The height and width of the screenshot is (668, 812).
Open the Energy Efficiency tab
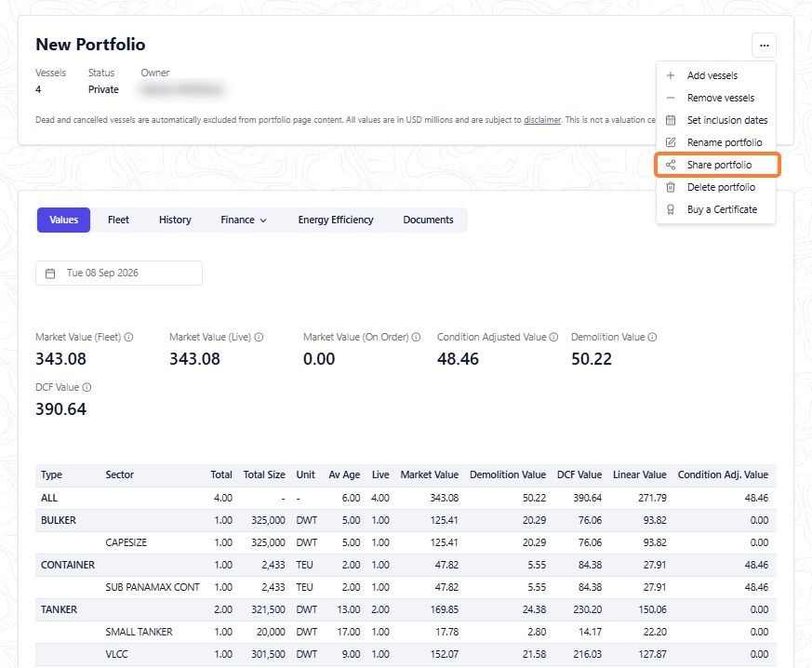[x=336, y=220]
